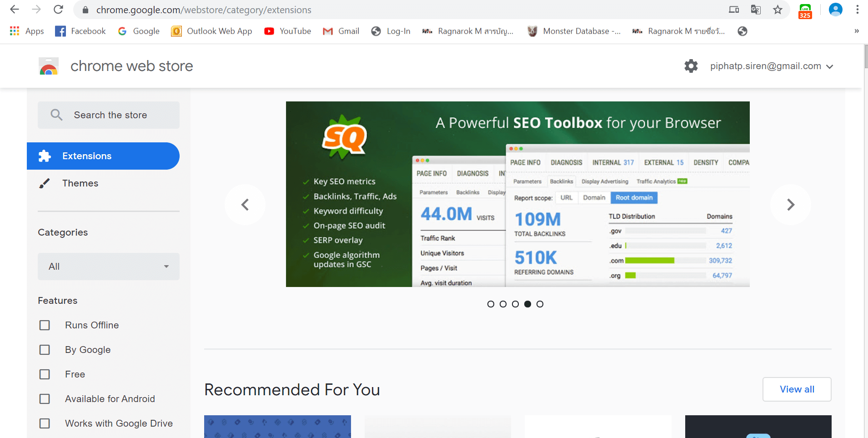Click the browser forward arrow
This screenshot has width=868, height=438.
(36, 10)
